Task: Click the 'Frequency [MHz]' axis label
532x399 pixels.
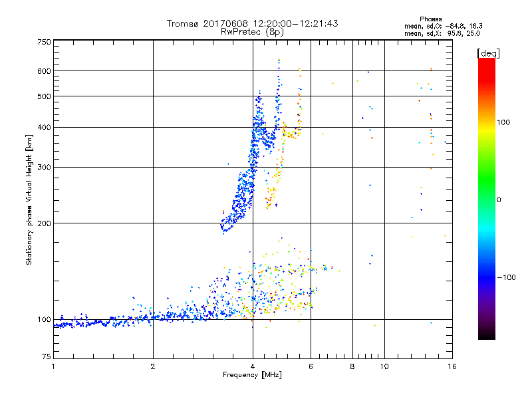Action: (x=252, y=375)
